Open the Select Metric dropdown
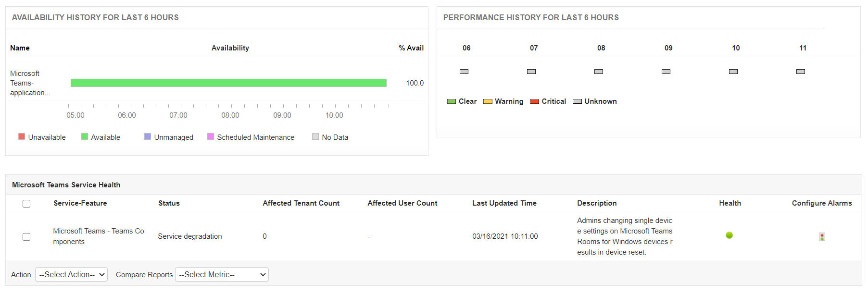 (221, 274)
